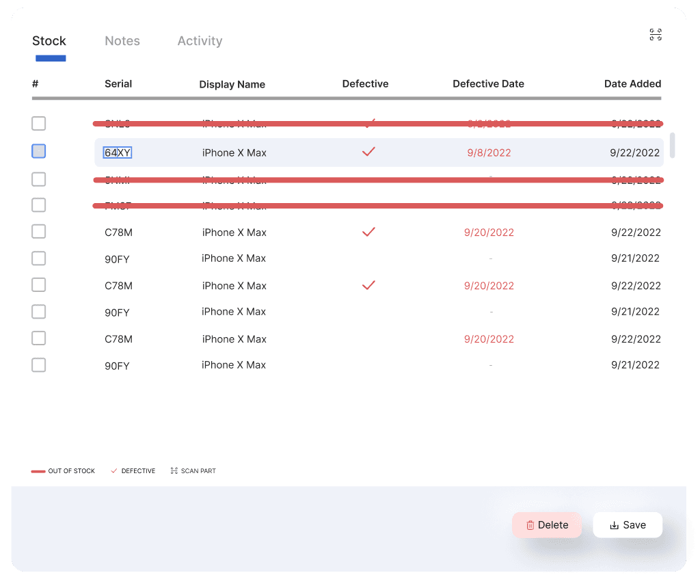Viewport: 700px width, 588px height.
Task: Tick the checkbox of the C78M row lacking a defective checkmark
Action: (x=39, y=338)
